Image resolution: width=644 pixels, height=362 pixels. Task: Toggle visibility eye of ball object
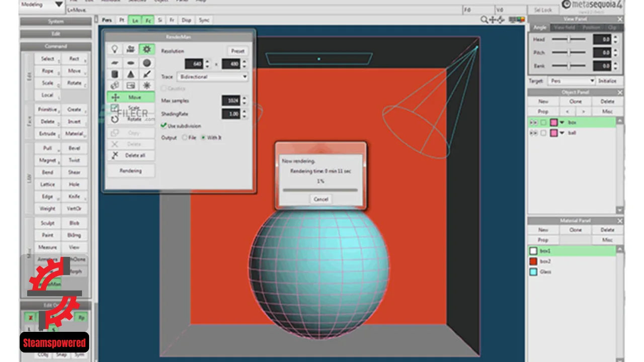point(533,133)
